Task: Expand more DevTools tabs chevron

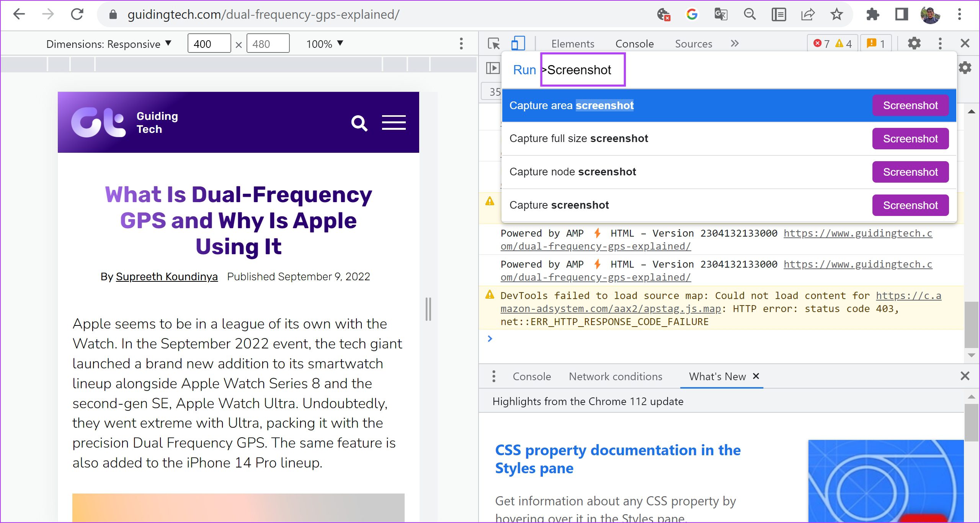Action: coord(734,43)
